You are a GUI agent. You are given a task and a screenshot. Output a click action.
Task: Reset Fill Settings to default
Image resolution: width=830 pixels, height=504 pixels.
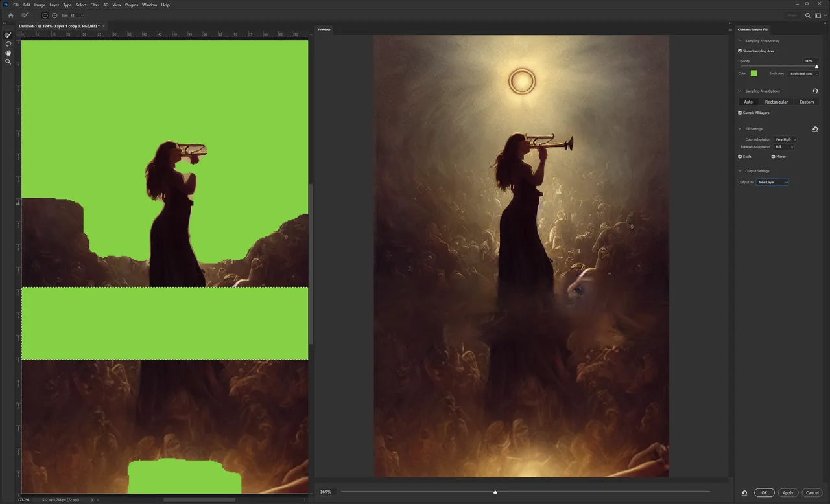[815, 129]
